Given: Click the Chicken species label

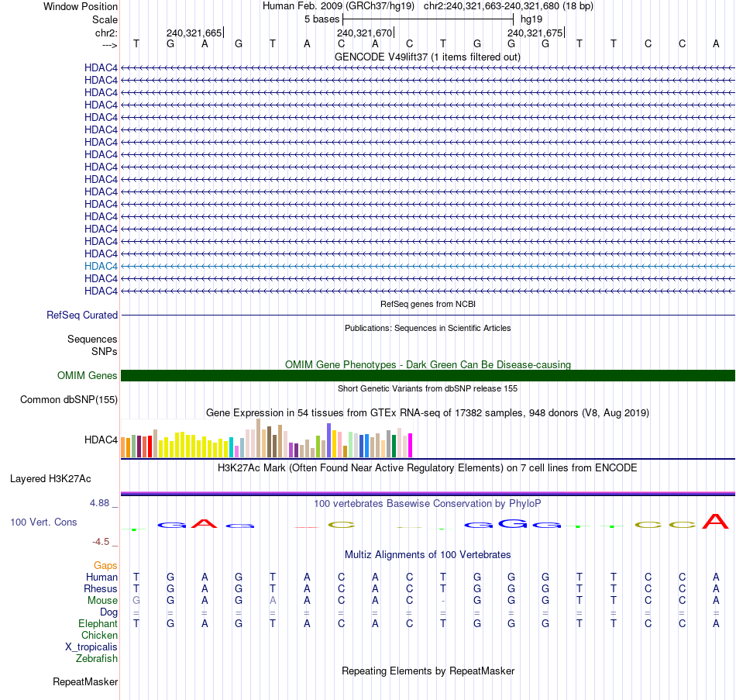Looking at the screenshot, I should [99, 636].
